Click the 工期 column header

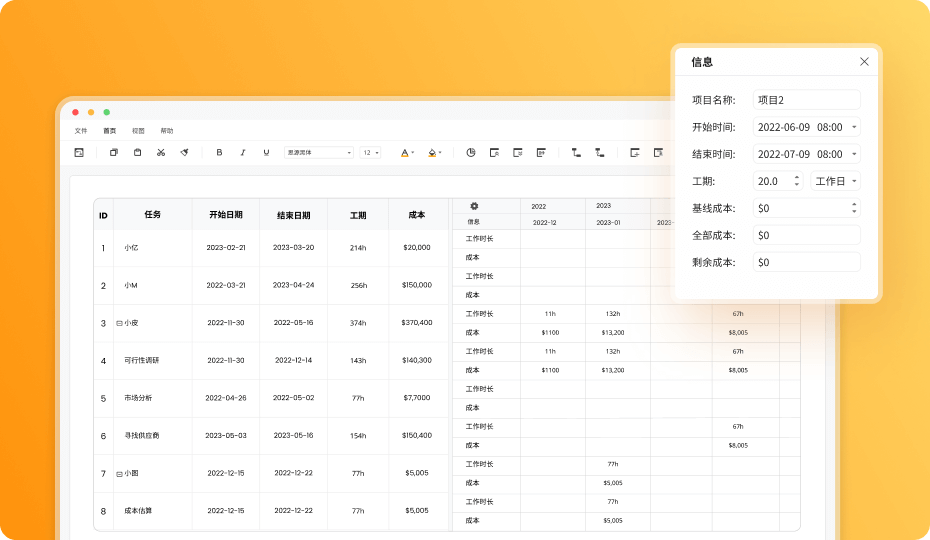(x=358, y=215)
